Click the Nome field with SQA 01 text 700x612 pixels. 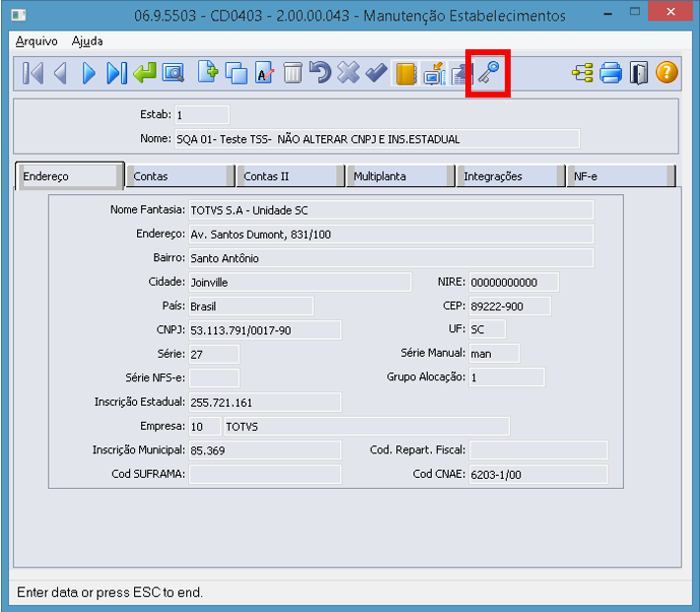pos(378,139)
